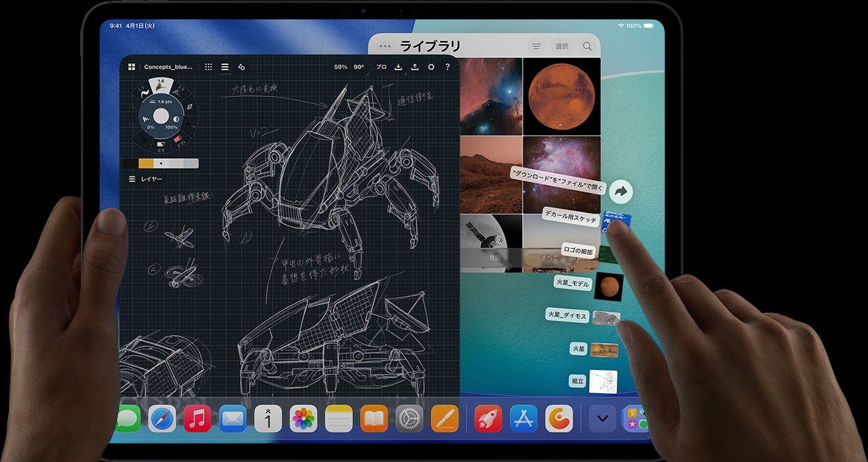Pick the yellow color swatch
Viewport: 868px width, 462px height.
pyautogui.click(x=146, y=163)
